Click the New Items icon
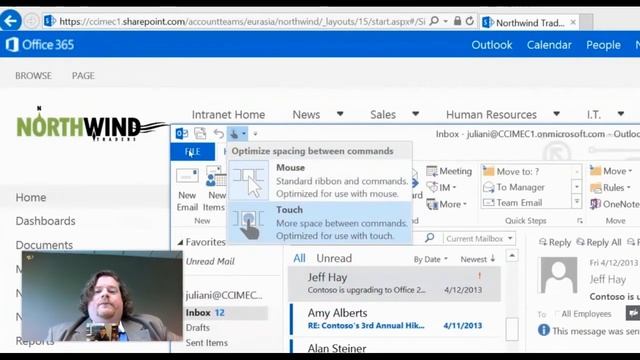This screenshot has height=360, width=640. point(216,176)
